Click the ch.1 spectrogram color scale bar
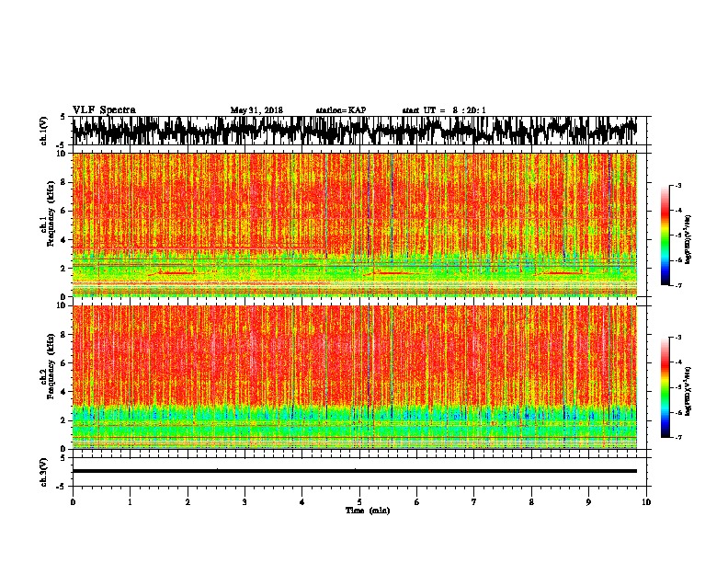The image size is (728, 563). [665, 236]
